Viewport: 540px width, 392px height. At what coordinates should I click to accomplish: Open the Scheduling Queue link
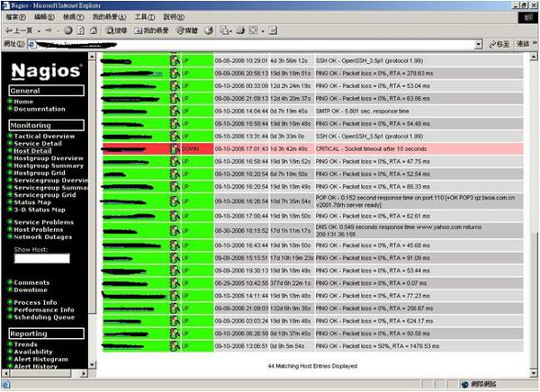pyautogui.click(x=44, y=317)
